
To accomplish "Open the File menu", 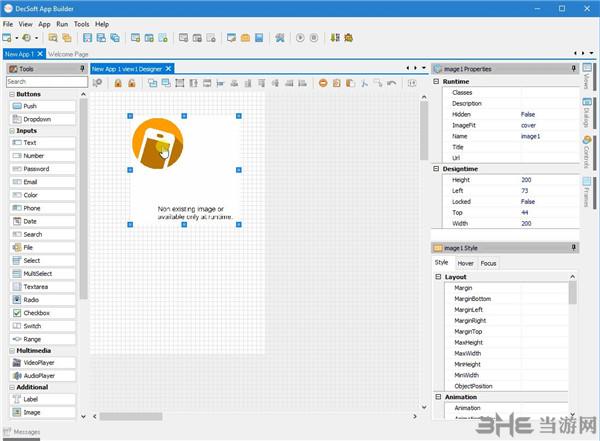I will click(8, 24).
